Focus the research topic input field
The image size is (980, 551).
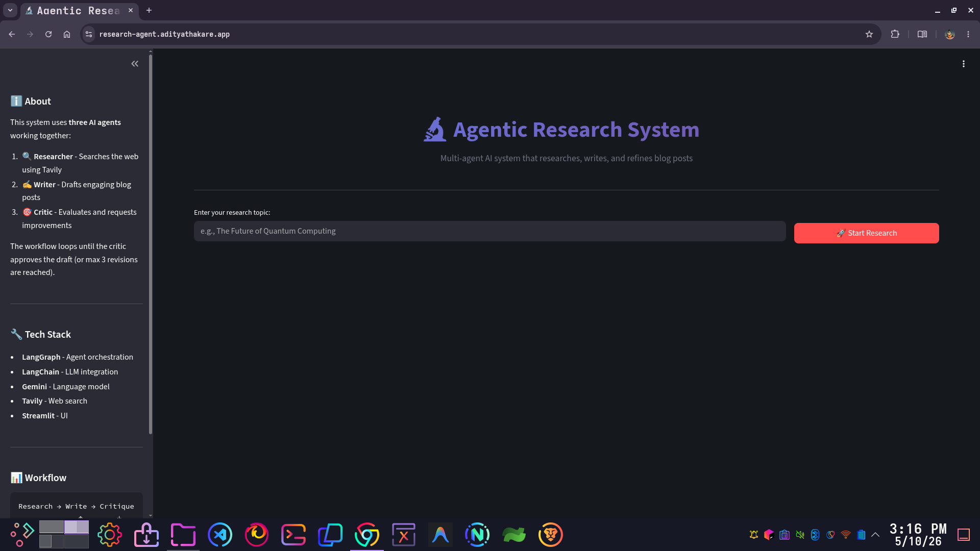(x=489, y=231)
